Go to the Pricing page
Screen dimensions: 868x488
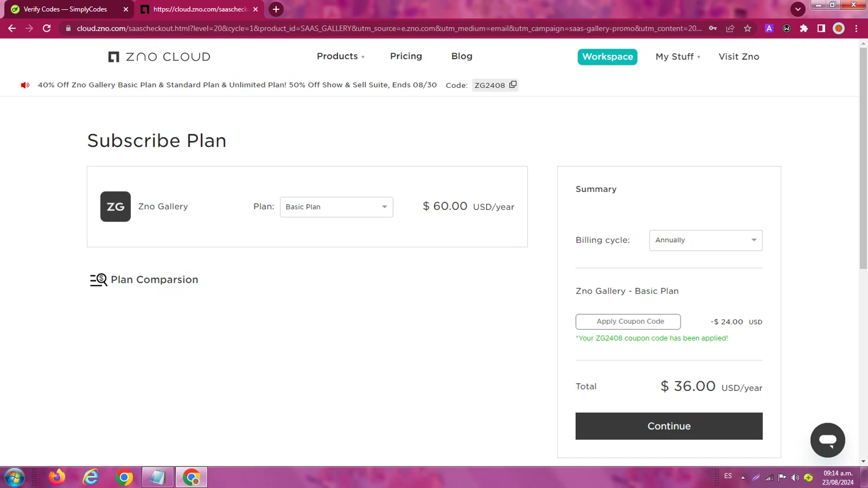(406, 56)
